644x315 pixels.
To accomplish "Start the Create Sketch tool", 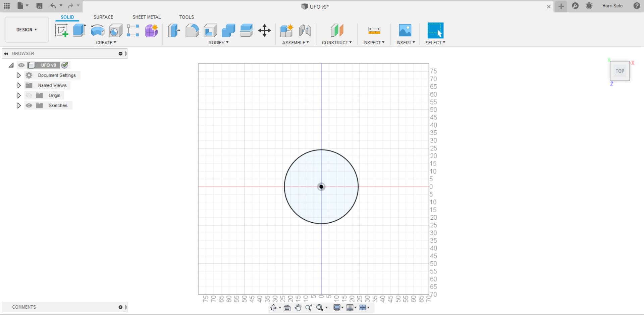I will click(61, 31).
